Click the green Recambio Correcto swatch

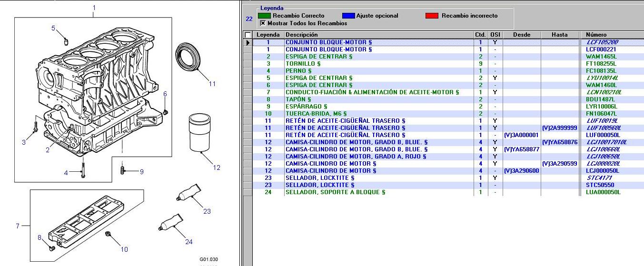point(264,16)
